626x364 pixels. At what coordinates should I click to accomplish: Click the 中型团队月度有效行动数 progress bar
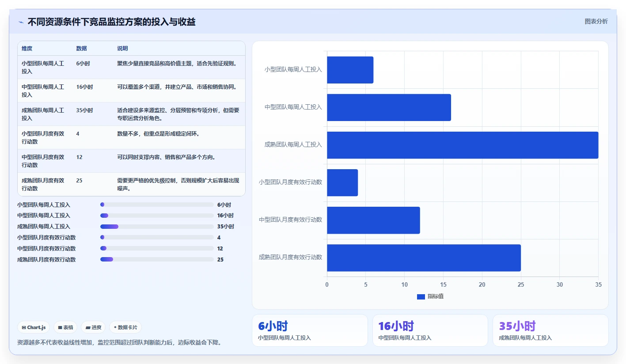pos(157,248)
